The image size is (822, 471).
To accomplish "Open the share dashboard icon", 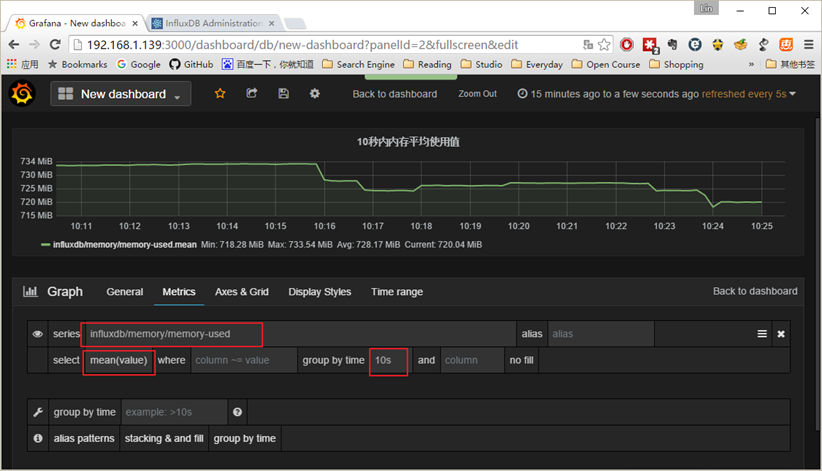I will click(x=252, y=93).
